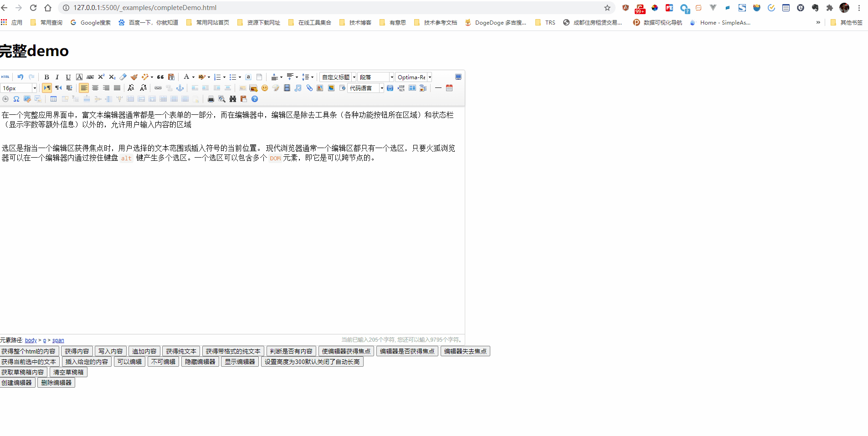Print the editor content
The width and height of the screenshot is (868, 436).
point(211,98)
